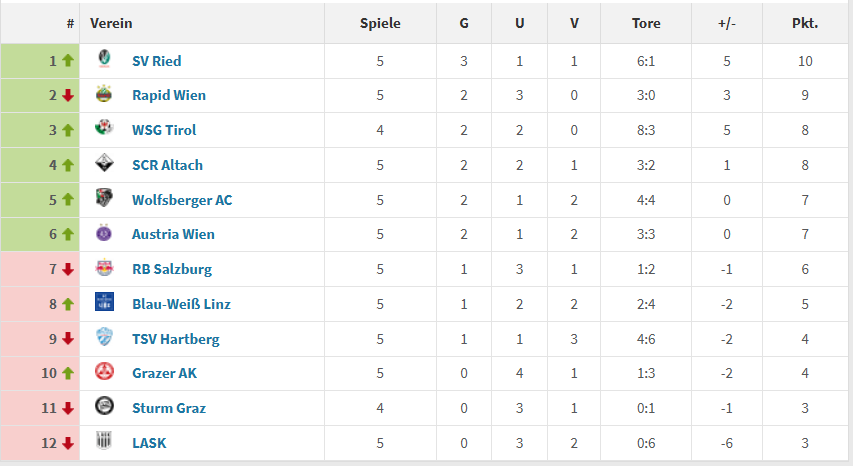Open the Rapid Wien team page
The image size is (853, 466).
pos(169,95)
